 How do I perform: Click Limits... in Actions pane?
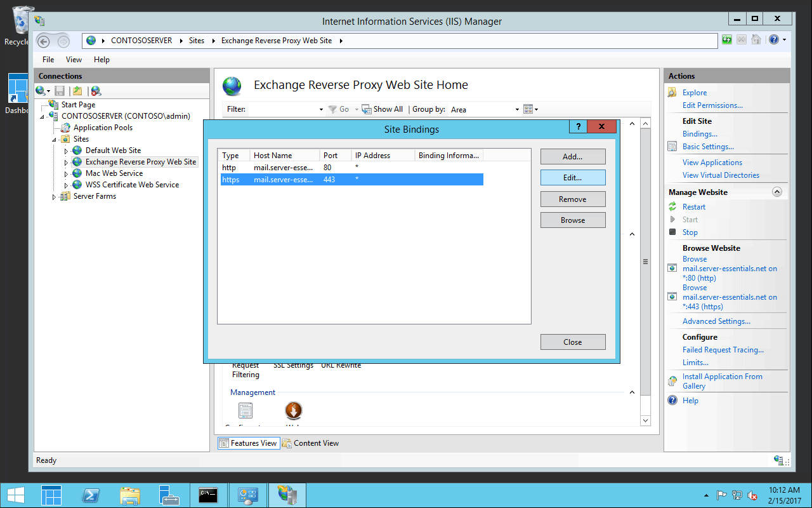tap(695, 363)
